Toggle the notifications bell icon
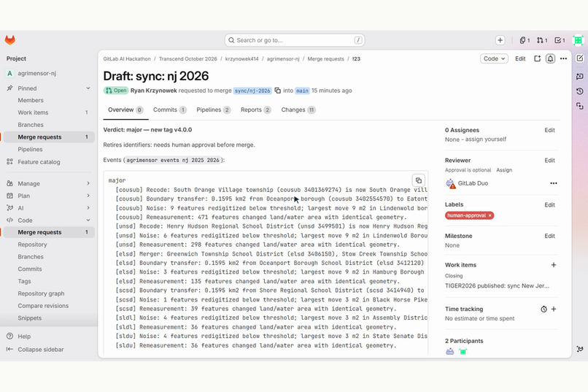Screen dimensions: 588x392 (550, 59)
